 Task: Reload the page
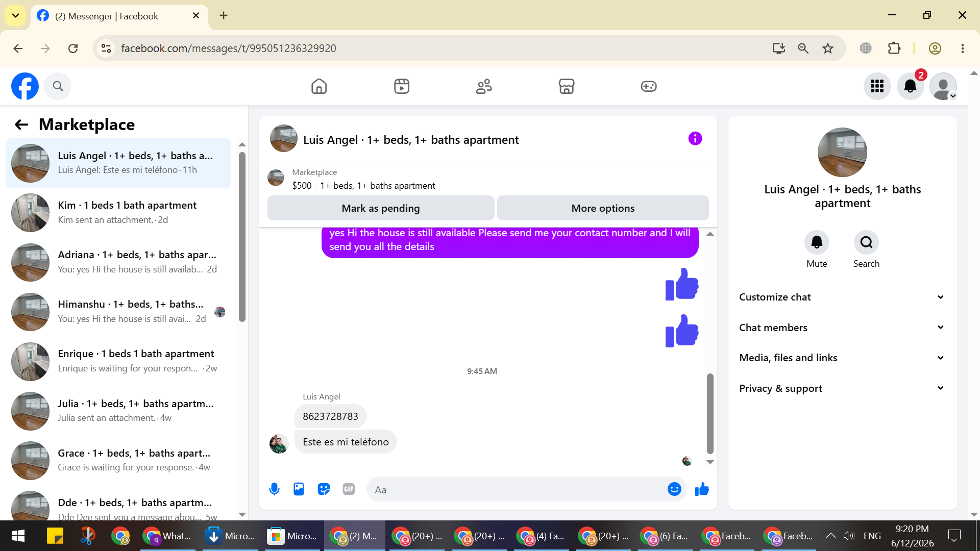coord(73,48)
